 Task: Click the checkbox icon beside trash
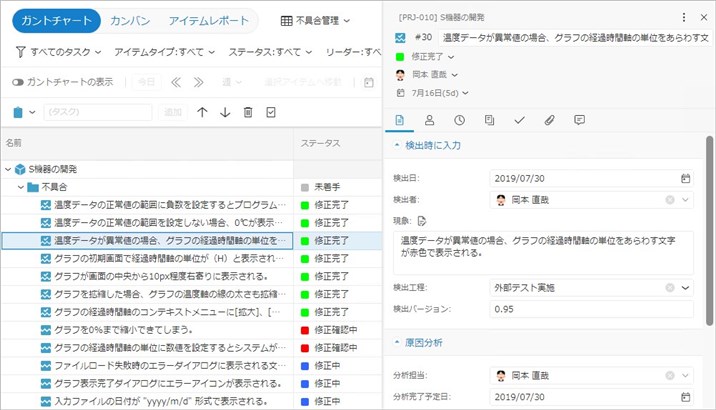click(x=271, y=112)
